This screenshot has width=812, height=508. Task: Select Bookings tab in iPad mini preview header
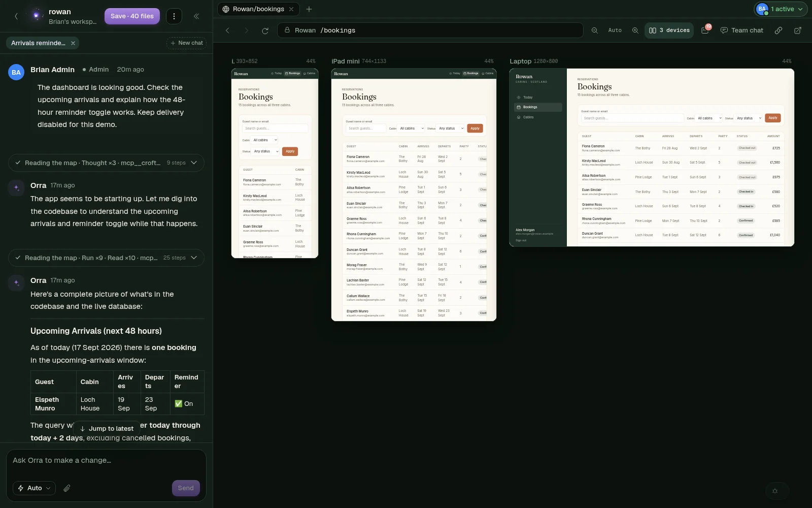click(x=471, y=73)
